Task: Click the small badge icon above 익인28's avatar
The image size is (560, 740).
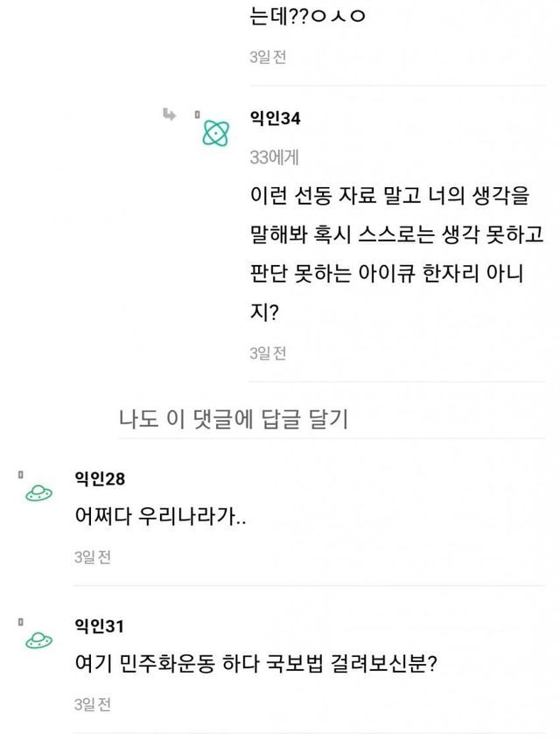Action: pos(19,474)
